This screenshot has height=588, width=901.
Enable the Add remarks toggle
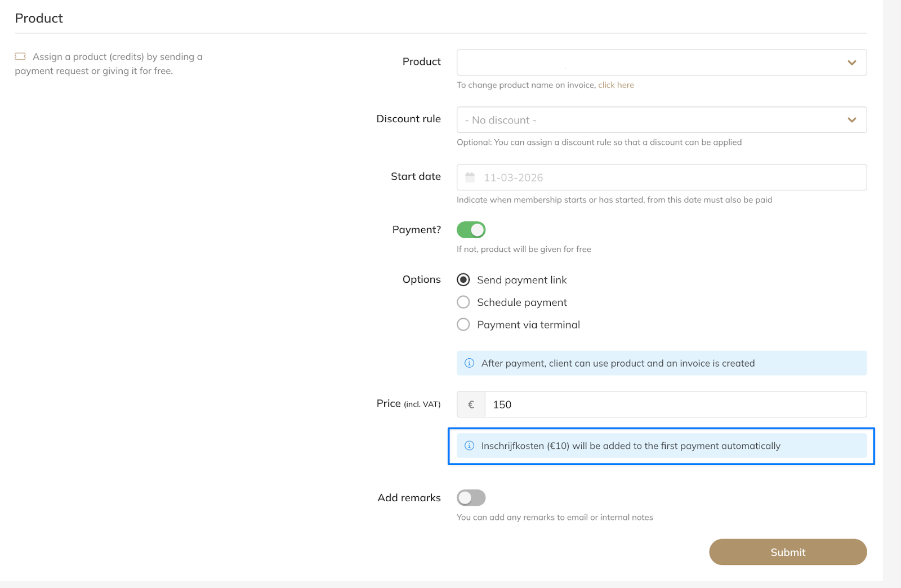(471, 498)
